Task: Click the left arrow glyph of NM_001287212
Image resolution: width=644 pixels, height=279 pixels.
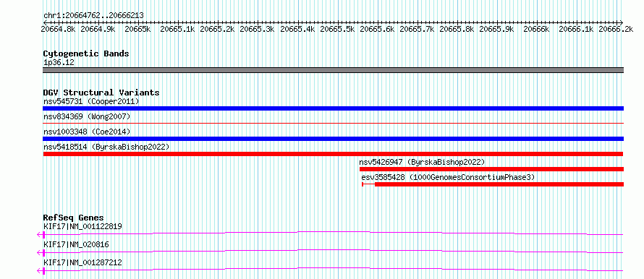Action: pos(39,270)
